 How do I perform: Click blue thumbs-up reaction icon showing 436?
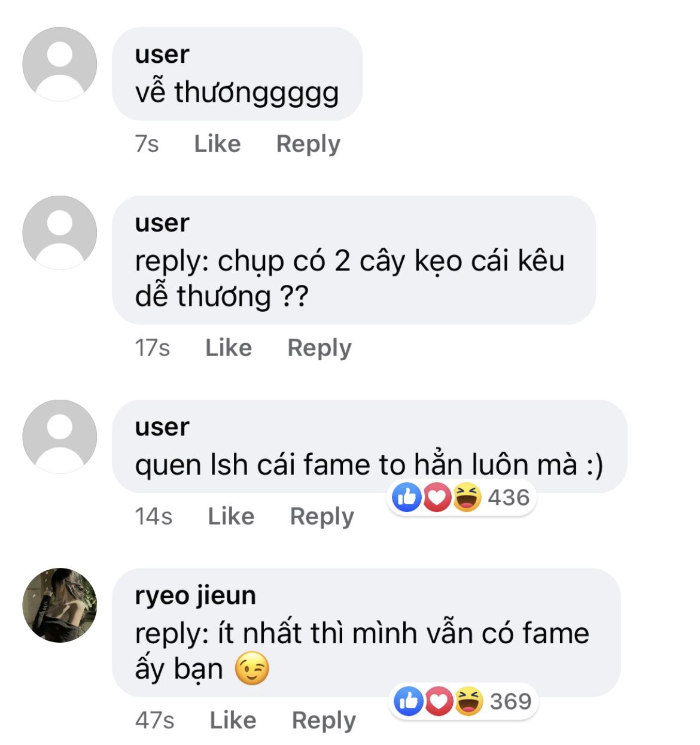coord(407,497)
